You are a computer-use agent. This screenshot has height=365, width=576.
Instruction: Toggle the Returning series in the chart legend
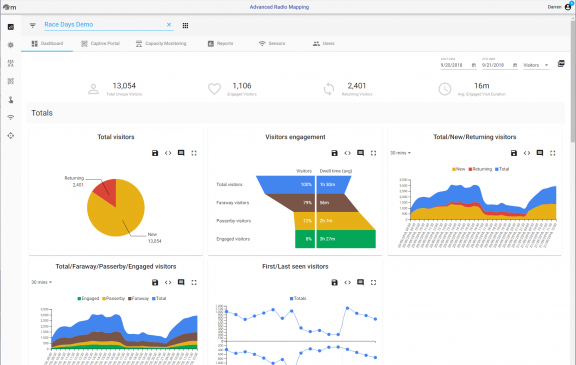(x=480, y=169)
